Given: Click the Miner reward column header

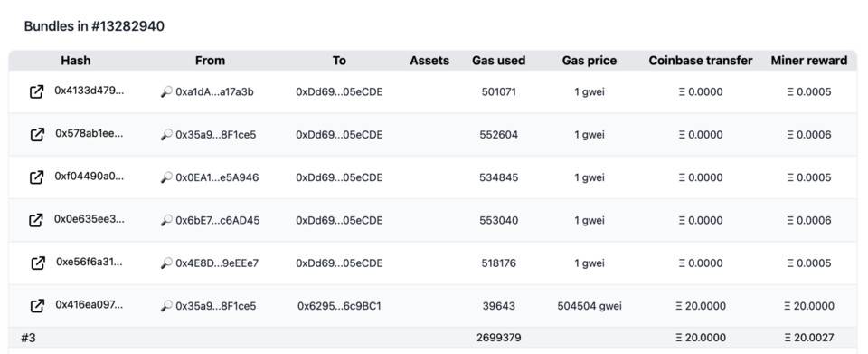Looking at the screenshot, I should (808, 61).
